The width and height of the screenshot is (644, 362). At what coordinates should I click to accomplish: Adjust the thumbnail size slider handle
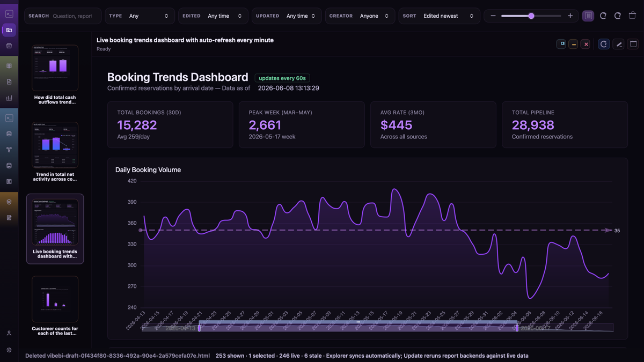click(x=531, y=16)
